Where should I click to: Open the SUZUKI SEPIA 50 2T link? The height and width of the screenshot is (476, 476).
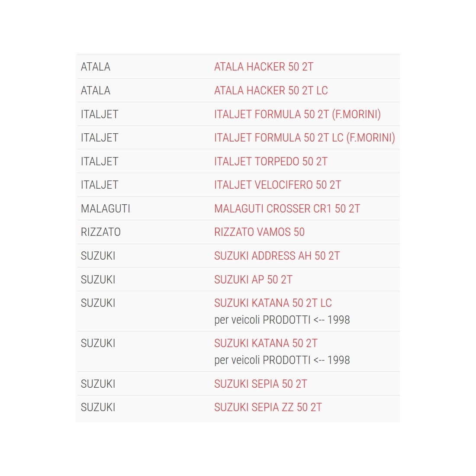[261, 384]
